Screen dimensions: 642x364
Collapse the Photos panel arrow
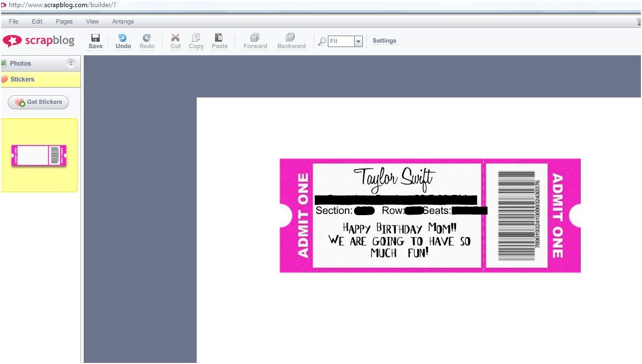[71, 63]
